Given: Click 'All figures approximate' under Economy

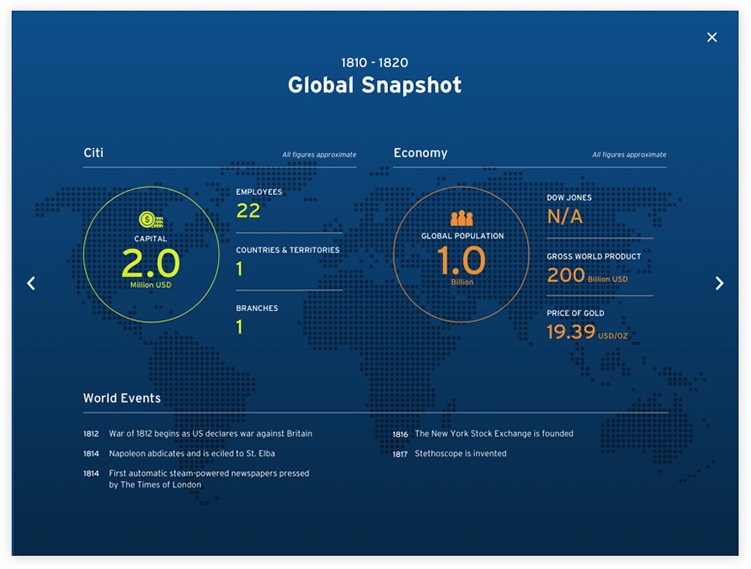Looking at the screenshot, I should [x=629, y=155].
